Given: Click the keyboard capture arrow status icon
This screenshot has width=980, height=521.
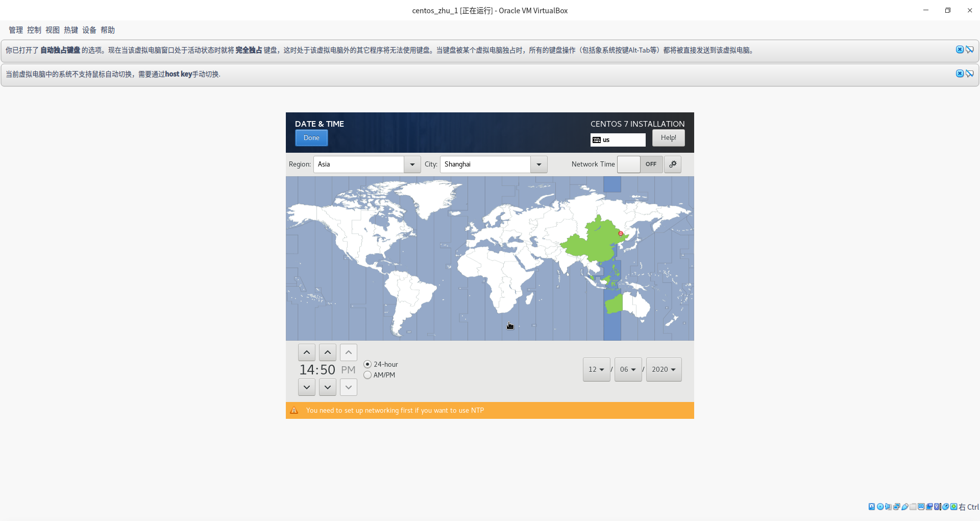Looking at the screenshot, I should tap(953, 507).
